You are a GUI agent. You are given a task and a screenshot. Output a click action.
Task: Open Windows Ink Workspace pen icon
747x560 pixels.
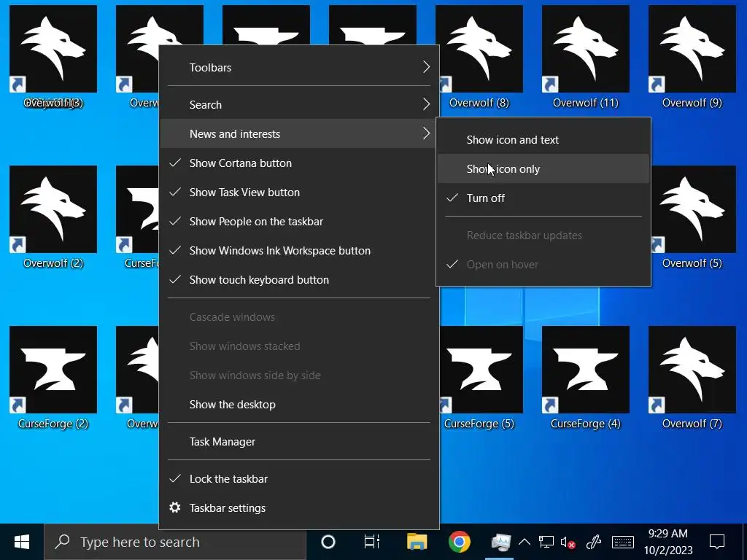point(594,542)
